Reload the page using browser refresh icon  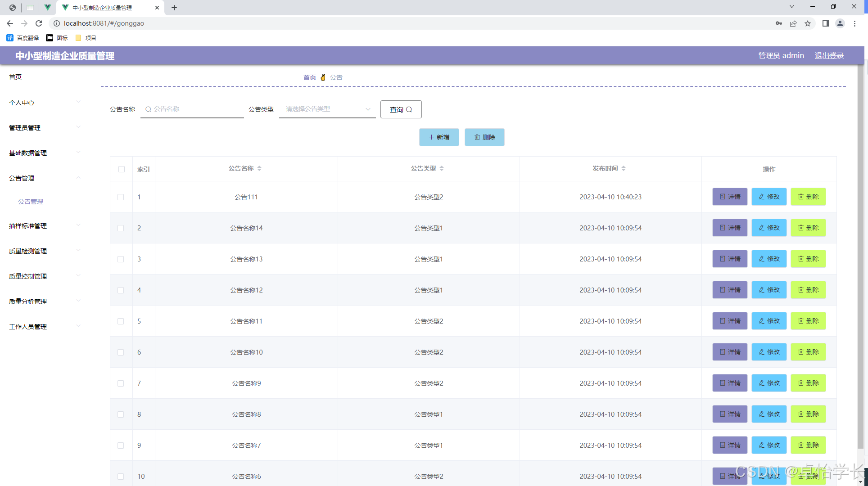click(x=39, y=23)
